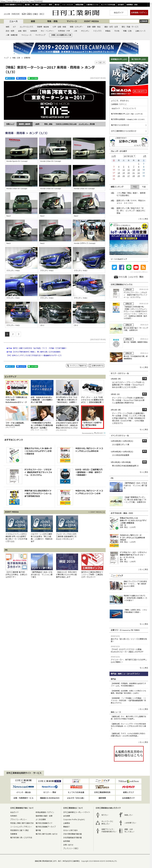Open the Facebook social media icon
Image resolution: width=152 pixels, height=868 pixels.
tap(121, 267)
